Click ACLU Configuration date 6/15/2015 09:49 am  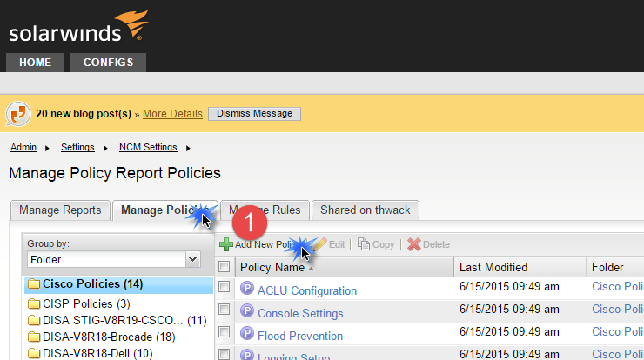point(509,287)
